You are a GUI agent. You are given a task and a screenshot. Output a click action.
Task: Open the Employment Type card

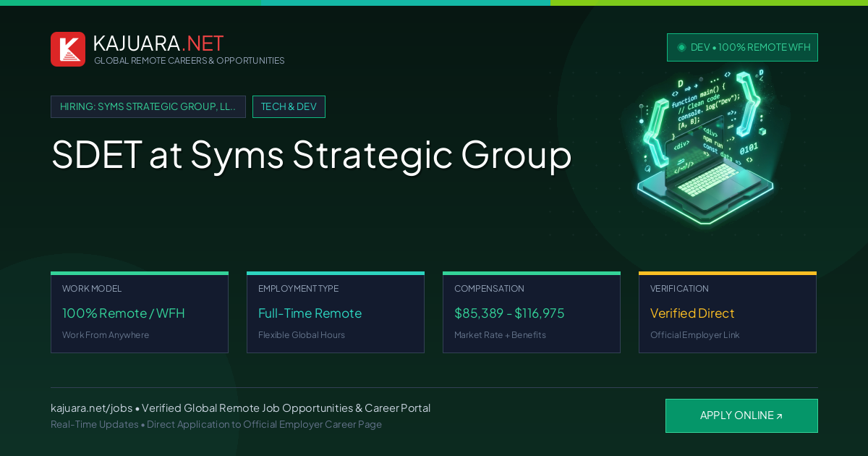[336, 313]
